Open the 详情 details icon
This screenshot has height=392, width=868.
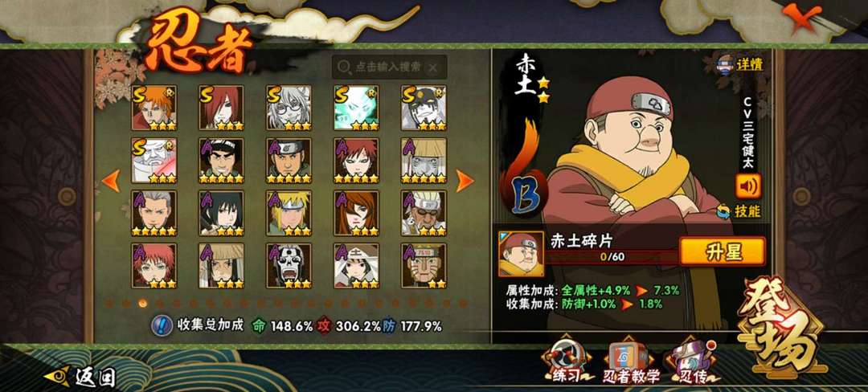pyautogui.click(x=739, y=64)
